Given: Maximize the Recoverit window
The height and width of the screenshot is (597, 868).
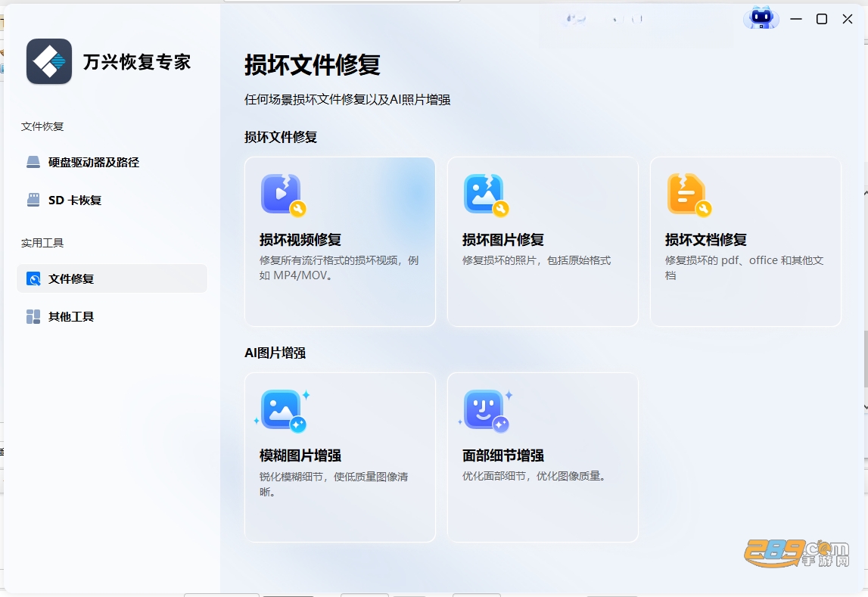Looking at the screenshot, I should click(822, 19).
